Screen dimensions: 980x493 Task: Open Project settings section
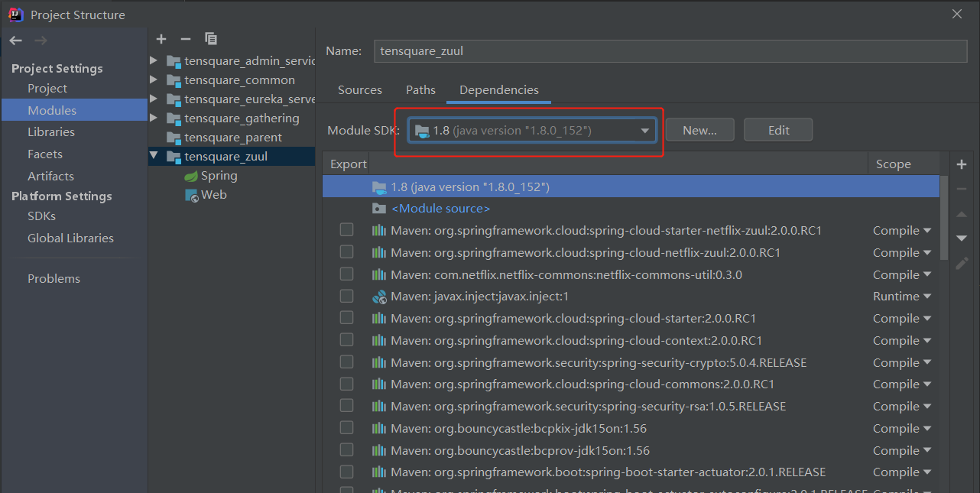pyautogui.click(x=47, y=89)
